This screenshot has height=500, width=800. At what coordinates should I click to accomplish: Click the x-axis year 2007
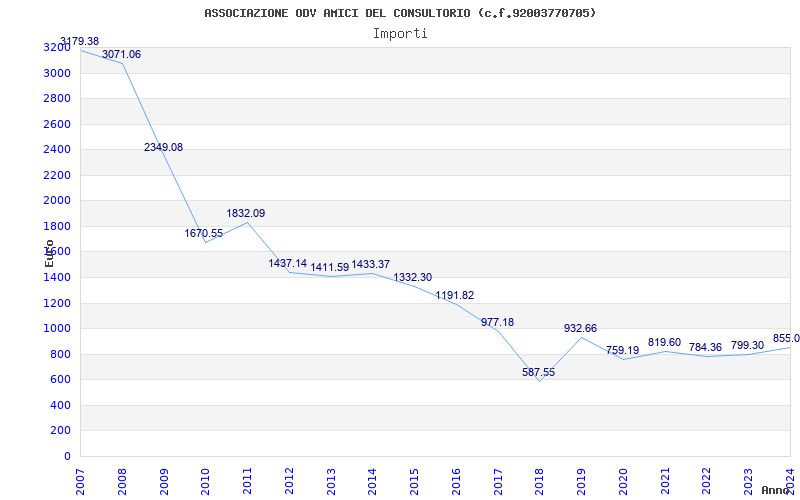tap(80, 481)
